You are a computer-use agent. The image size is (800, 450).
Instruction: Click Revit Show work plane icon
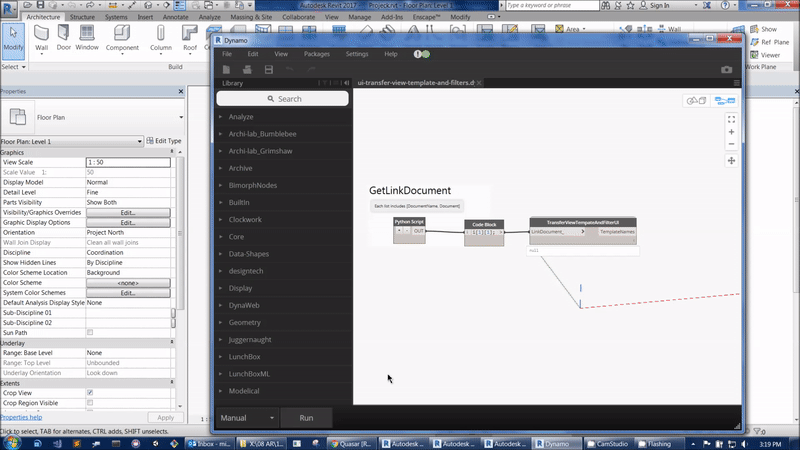click(763, 29)
